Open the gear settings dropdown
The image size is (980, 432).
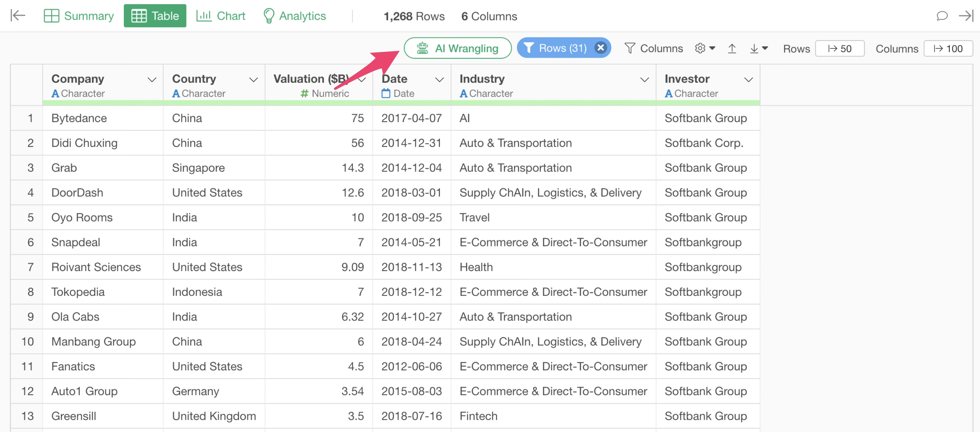pyautogui.click(x=705, y=48)
